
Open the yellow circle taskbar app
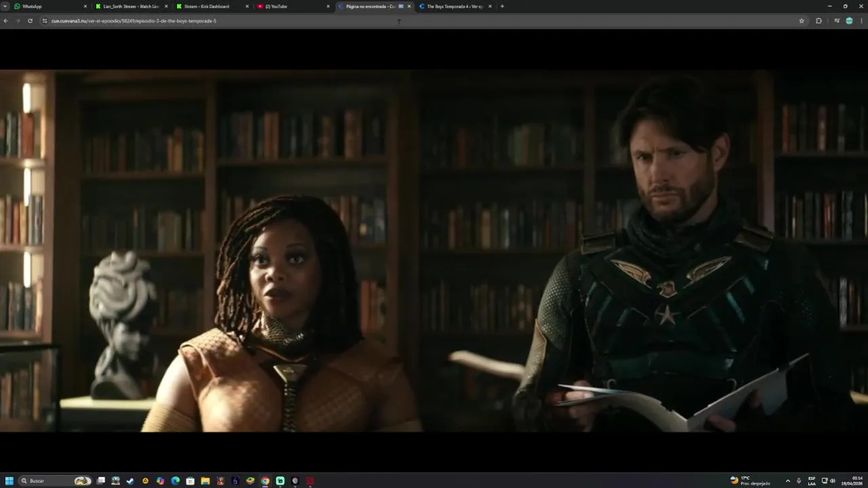pyautogui.click(x=145, y=481)
